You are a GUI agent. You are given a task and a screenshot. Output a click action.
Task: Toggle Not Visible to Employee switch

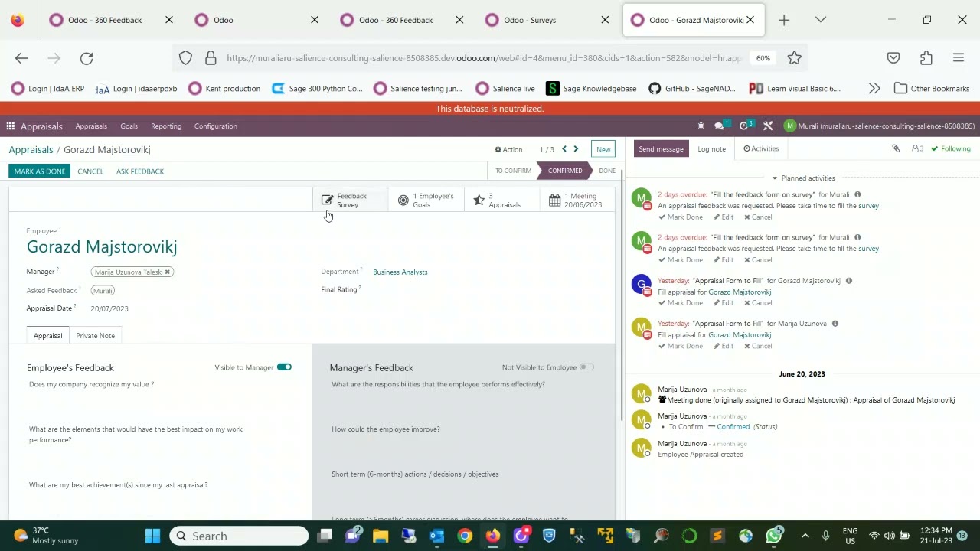(586, 367)
